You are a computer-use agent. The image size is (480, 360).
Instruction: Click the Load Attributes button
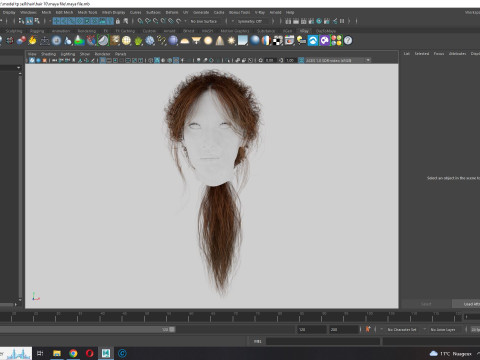pos(466,304)
